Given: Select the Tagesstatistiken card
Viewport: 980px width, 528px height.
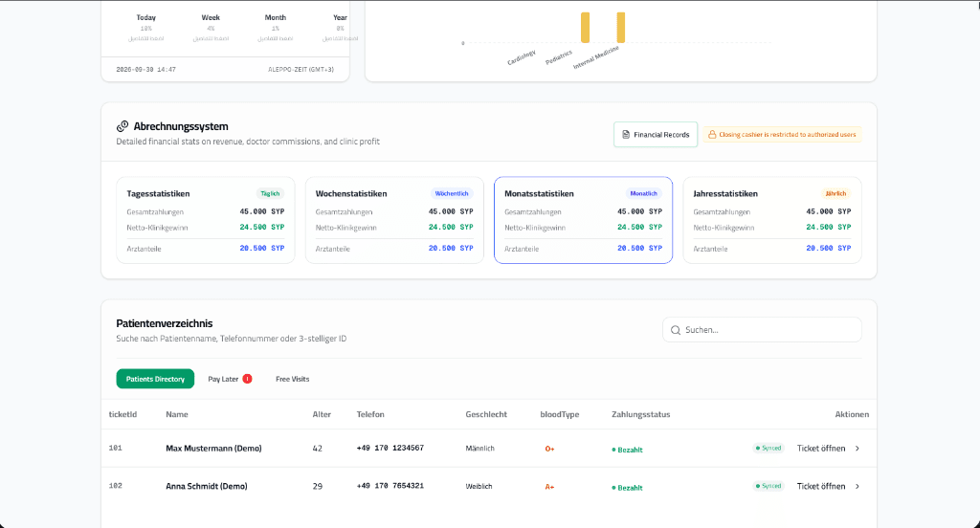Looking at the screenshot, I should [x=206, y=220].
